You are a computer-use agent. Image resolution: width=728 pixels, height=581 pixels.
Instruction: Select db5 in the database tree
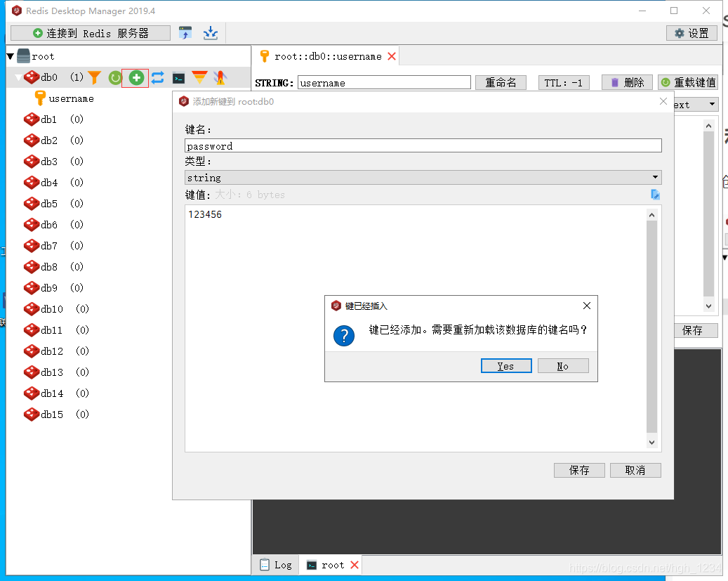tap(48, 204)
